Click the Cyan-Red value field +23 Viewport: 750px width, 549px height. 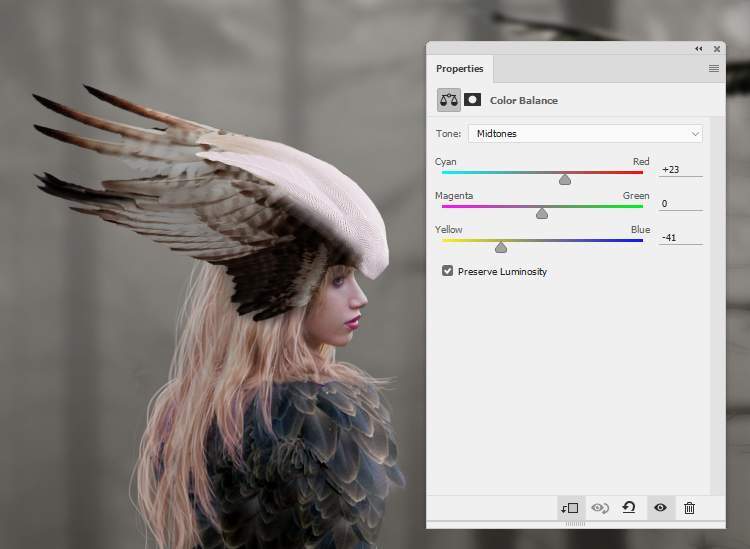pos(681,170)
